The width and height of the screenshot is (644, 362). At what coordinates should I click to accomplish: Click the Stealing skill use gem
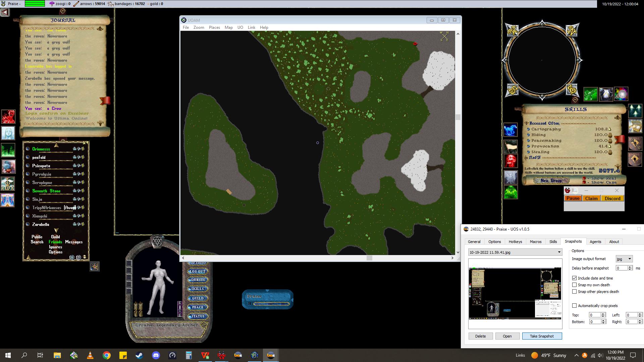click(x=529, y=152)
